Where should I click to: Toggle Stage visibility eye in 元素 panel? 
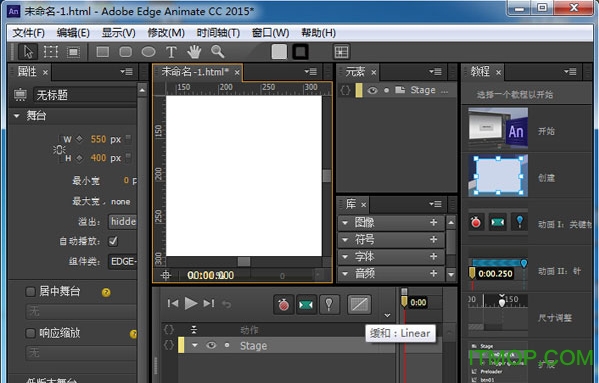pyautogui.click(x=372, y=90)
